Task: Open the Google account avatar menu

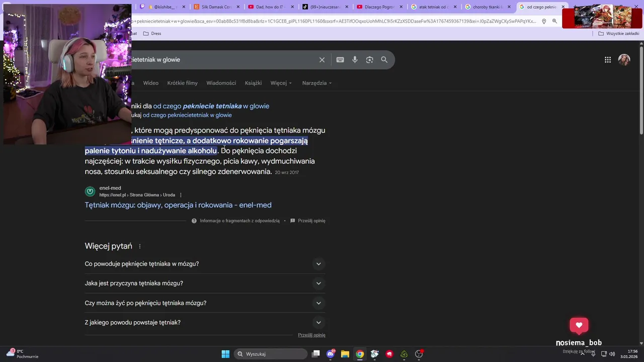Action: pos(624,60)
